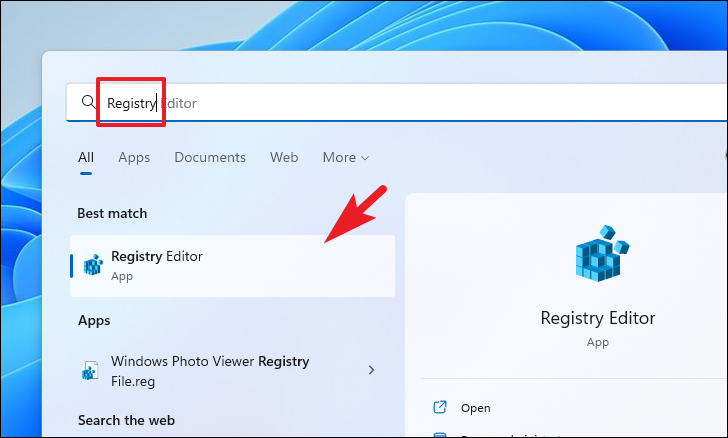Screen dimensions: 728x438
Task: Click the Open external-link icon
Action: coord(440,407)
